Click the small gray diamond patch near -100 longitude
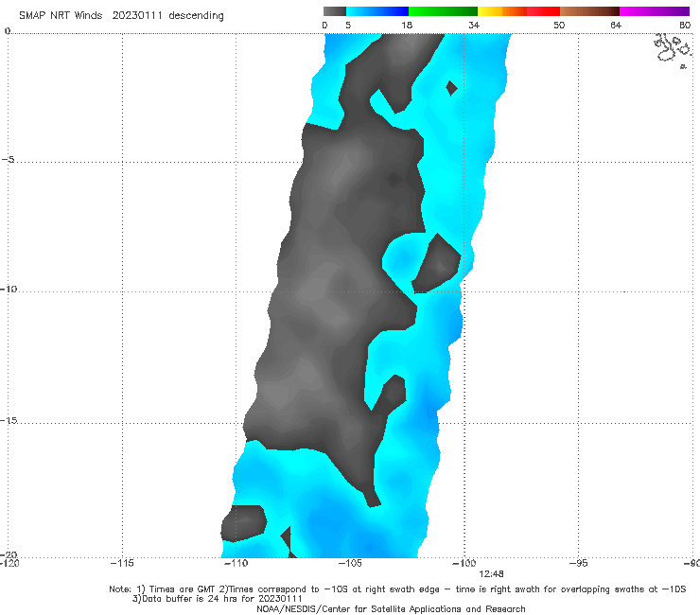The image size is (700, 615). 451,88
